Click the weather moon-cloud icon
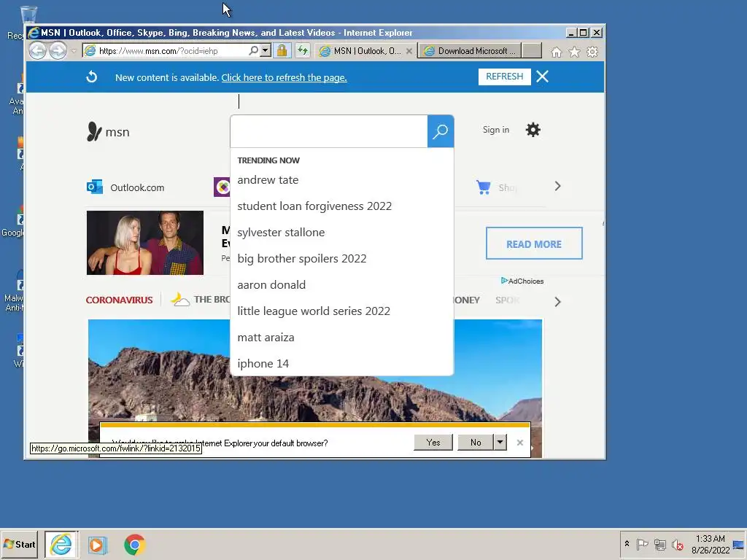Screen dimensions: 747x560 pos(180,299)
